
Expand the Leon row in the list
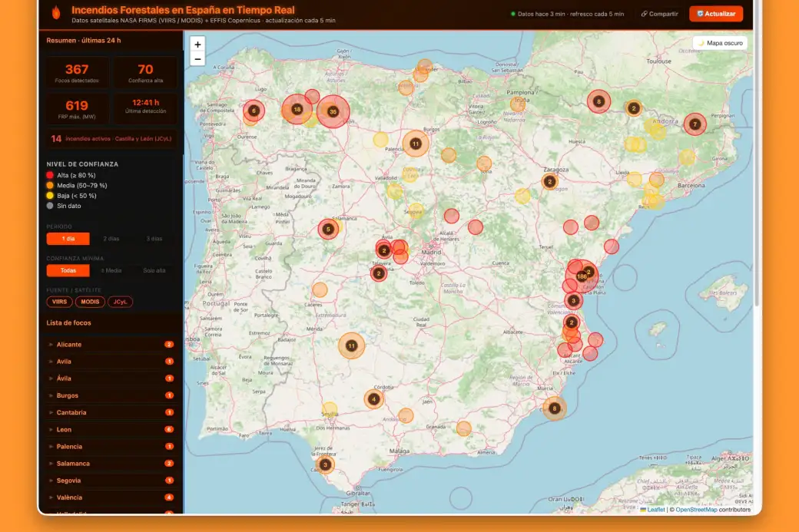[111, 430]
